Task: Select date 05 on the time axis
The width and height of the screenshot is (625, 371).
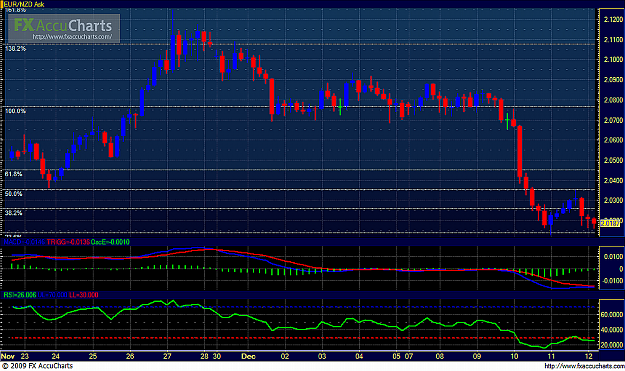Action: pyautogui.click(x=396, y=356)
